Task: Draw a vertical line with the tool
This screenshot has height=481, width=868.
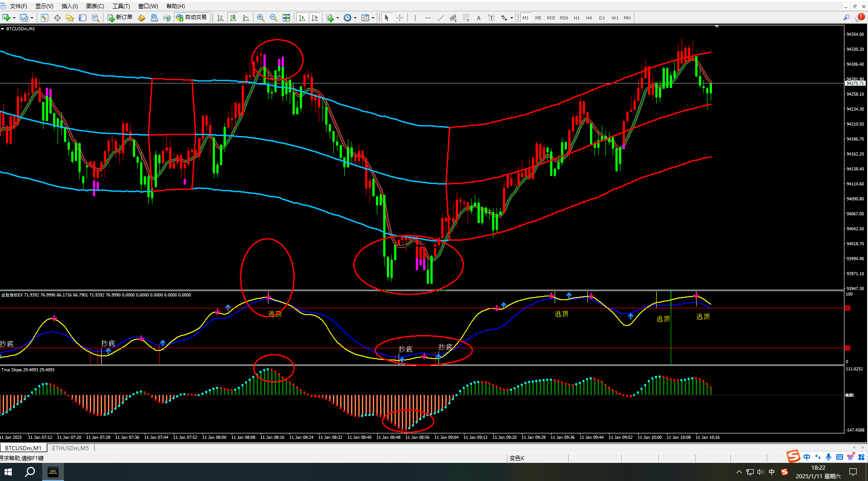Action: point(414,18)
